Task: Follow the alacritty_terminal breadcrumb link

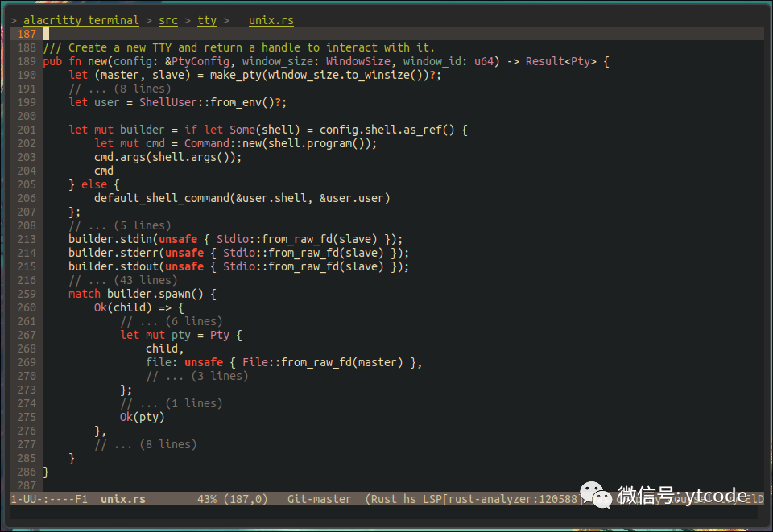Action: [81, 20]
